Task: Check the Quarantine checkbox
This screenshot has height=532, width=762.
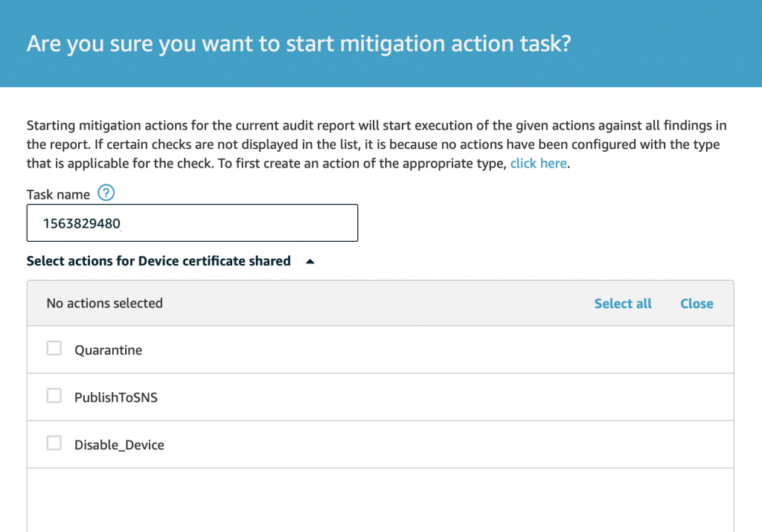Action: coord(54,349)
